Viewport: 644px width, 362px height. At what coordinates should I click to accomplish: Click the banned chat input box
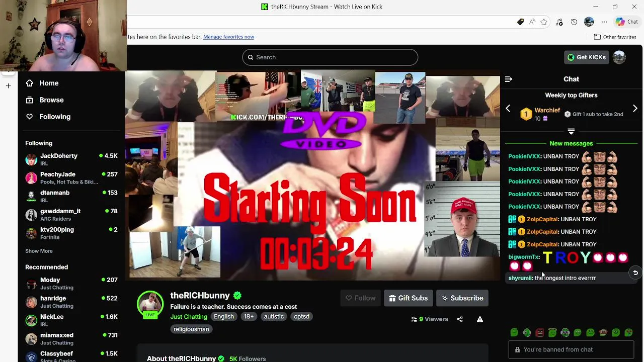pyautogui.click(x=571, y=349)
